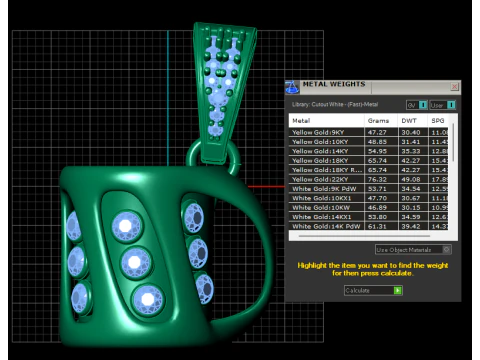Click the vertical scrollbar of metal list
Image resolution: width=480 pixels, height=360 pixels.
pos(453,143)
